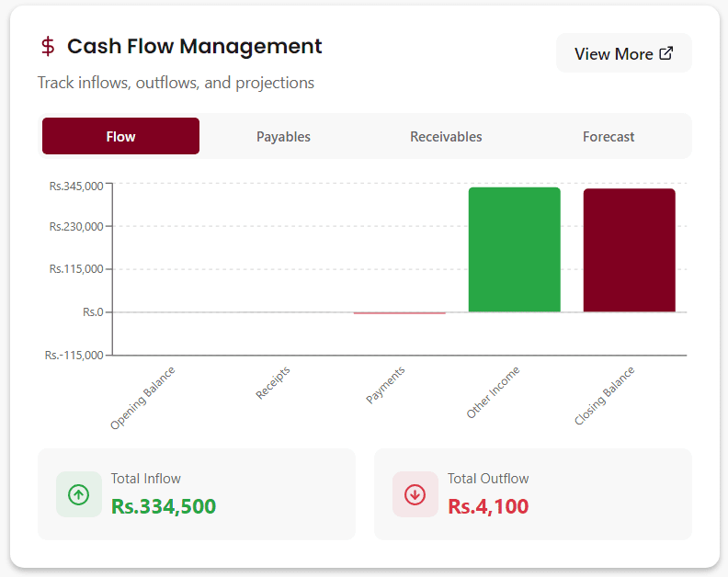Viewport: 728px width, 577px height.
Task: Click the external link icon in View More
Action: pyautogui.click(x=666, y=53)
